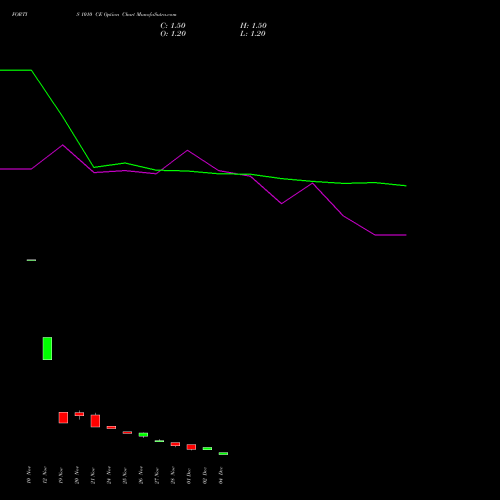Click the open value O: 1.20
Image resolution: width=500 pixels, height=500 pixels.
(173, 34)
